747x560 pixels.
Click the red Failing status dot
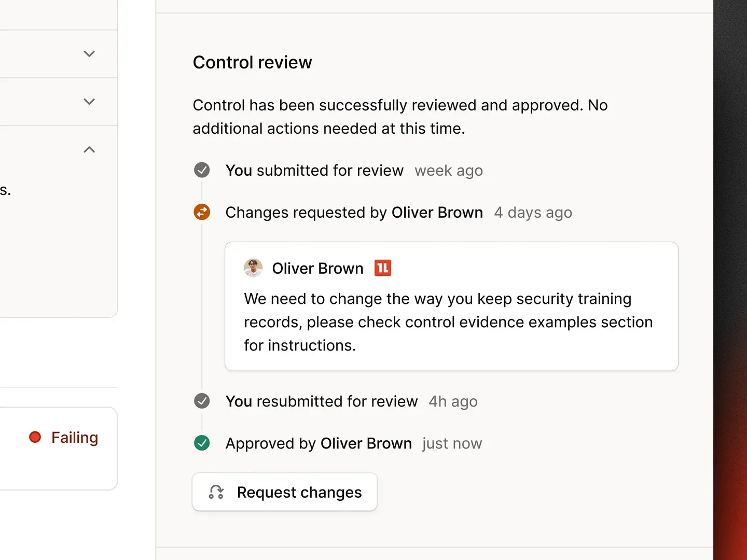click(35, 437)
